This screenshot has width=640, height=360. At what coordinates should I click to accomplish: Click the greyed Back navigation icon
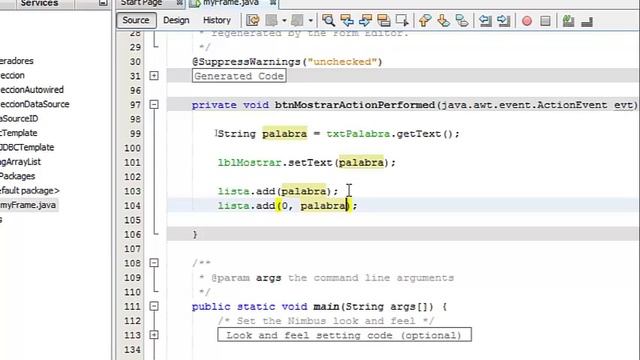pyautogui.click(x=271, y=20)
